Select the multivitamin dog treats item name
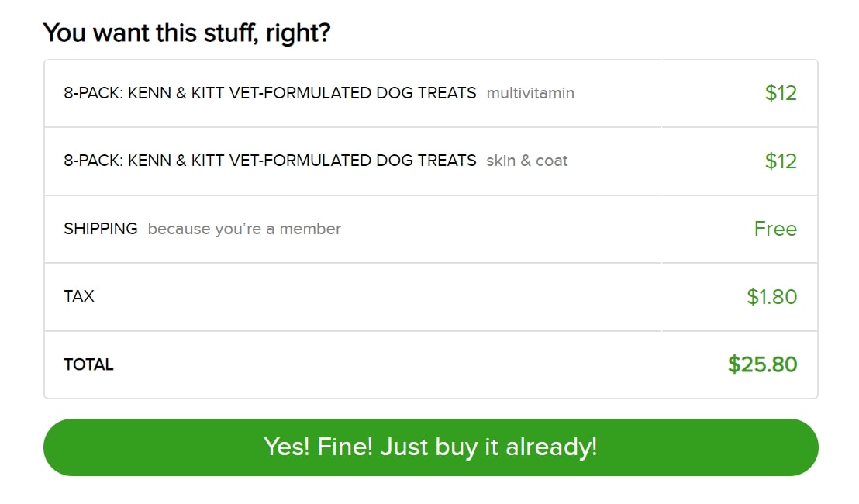 (270, 93)
